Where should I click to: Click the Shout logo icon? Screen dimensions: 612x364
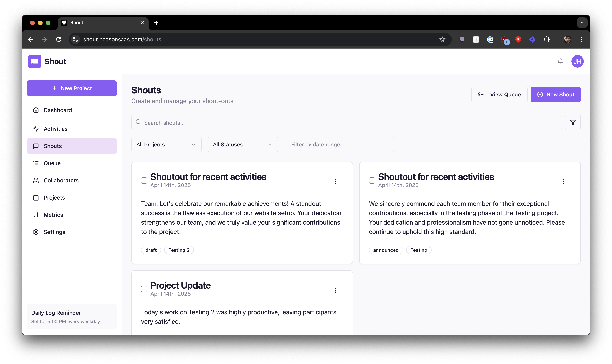coord(35,61)
